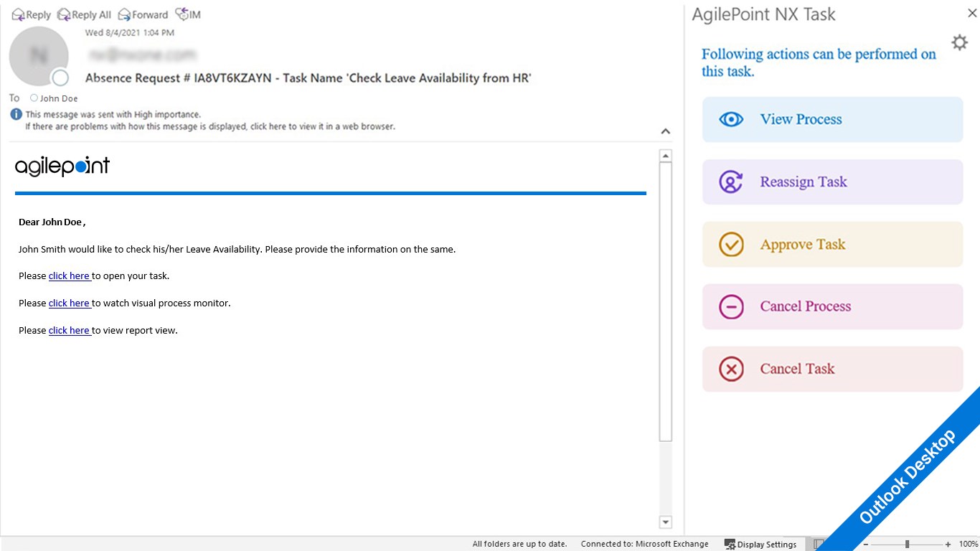Screen dimensions: 980x551
Task: Click the scroll up arrow in message body
Action: pyautogui.click(x=666, y=156)
